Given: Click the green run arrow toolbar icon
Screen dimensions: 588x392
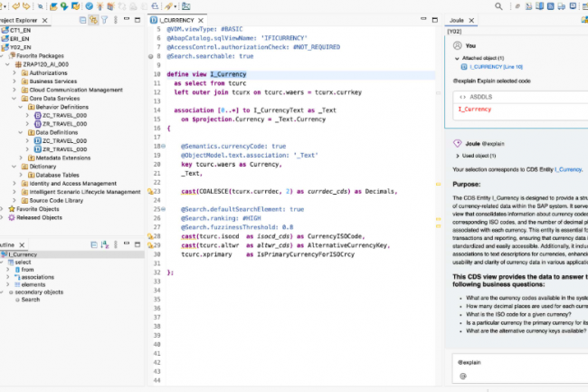Looking at the screenshot, I should tap(64, 6).
